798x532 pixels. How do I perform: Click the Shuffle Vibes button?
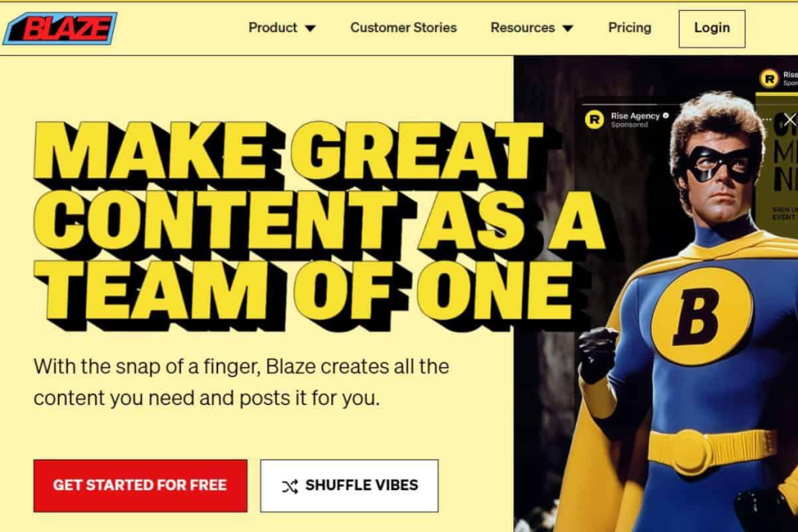coord(349,486)
